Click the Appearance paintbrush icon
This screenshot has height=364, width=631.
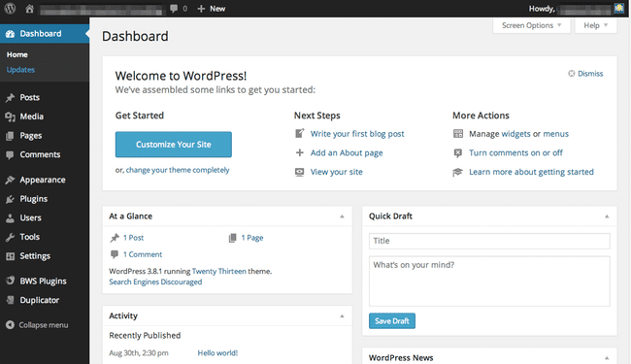(10, 180)
